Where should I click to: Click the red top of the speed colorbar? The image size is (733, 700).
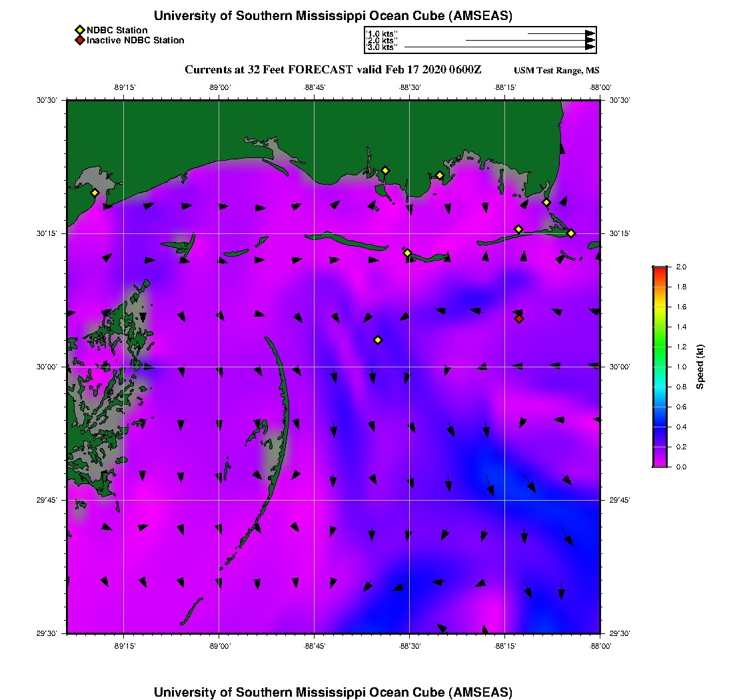coord(660,269)
